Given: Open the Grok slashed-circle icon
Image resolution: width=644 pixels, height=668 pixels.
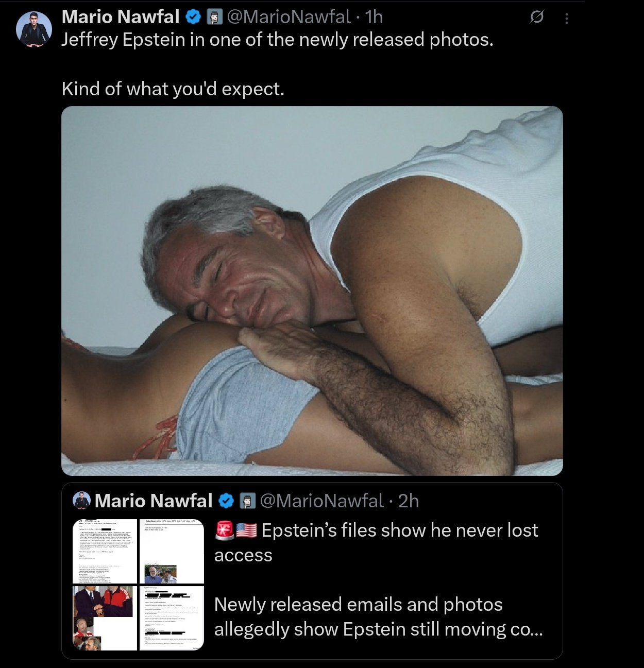Looking at the screenshot, I should pos(536,18).
